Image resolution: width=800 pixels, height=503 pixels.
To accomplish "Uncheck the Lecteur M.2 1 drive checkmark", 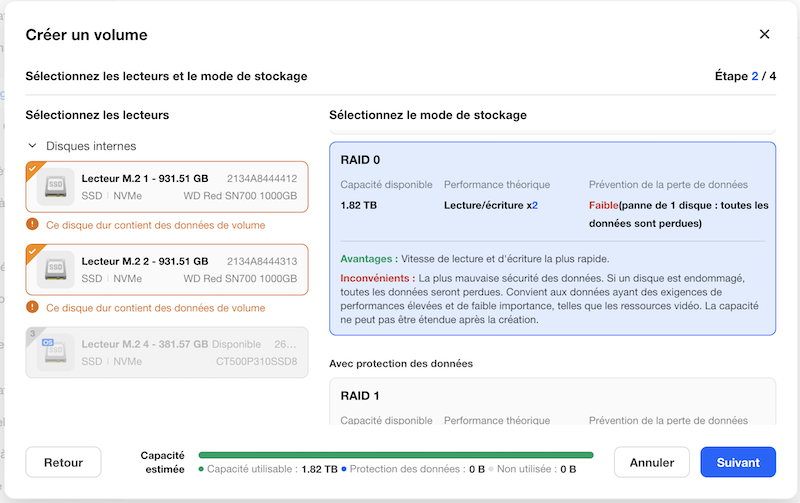I will (33, 168).
